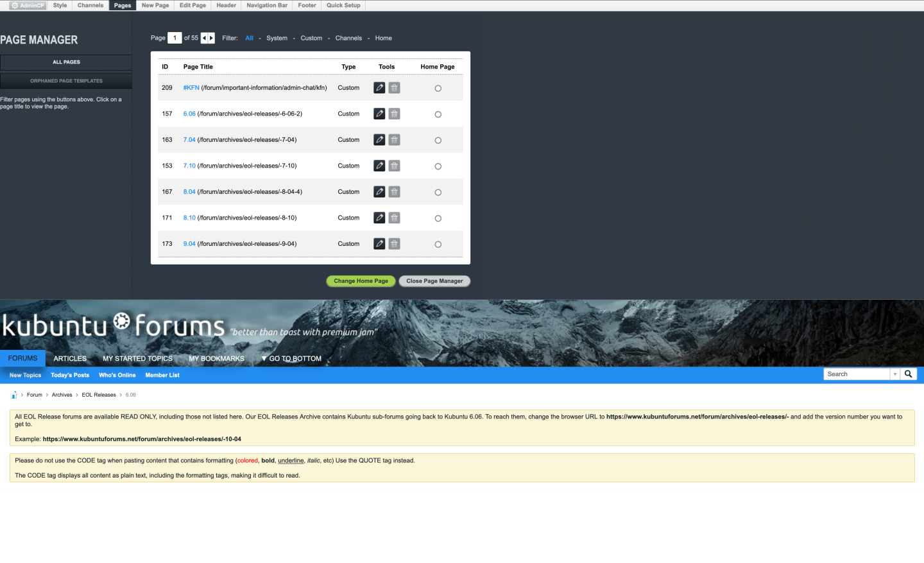The height and width of the screenshot is (563, 924).
Task: Open MY BOOKMARKS
Action: [216, 359]
